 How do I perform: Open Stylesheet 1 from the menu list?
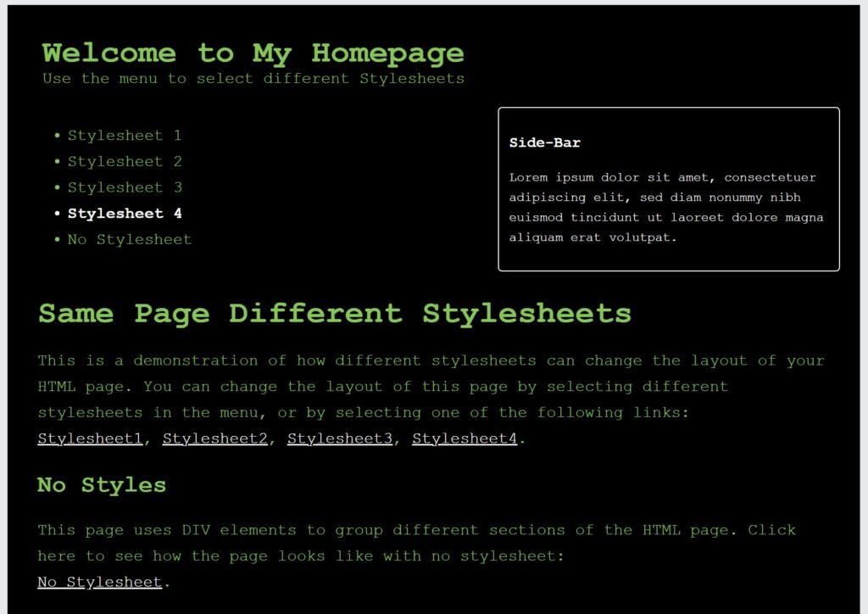point(125,136)
